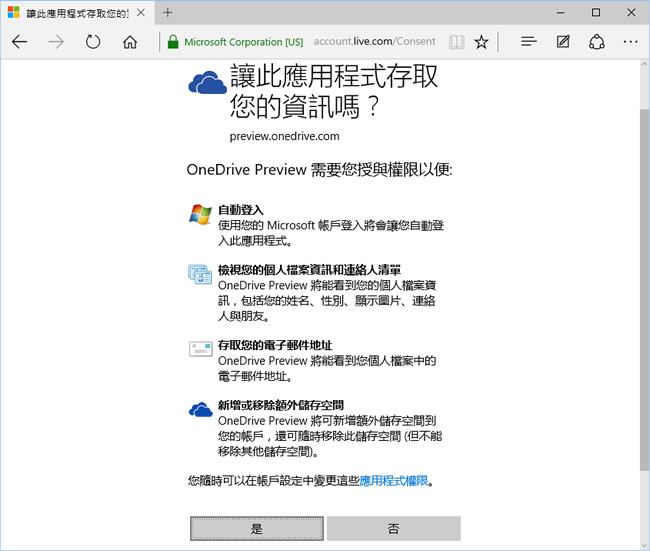Open the More actions ellipsis menu

click(631, 41)
